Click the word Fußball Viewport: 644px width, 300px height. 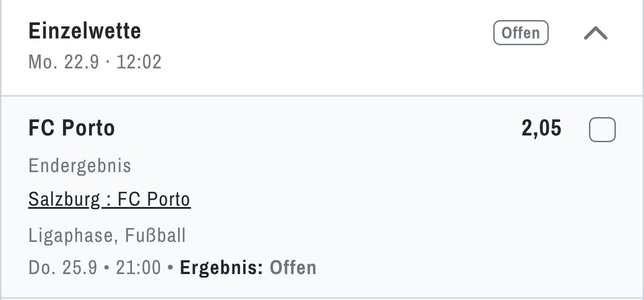pyautogui.click(x=155, y=236)
